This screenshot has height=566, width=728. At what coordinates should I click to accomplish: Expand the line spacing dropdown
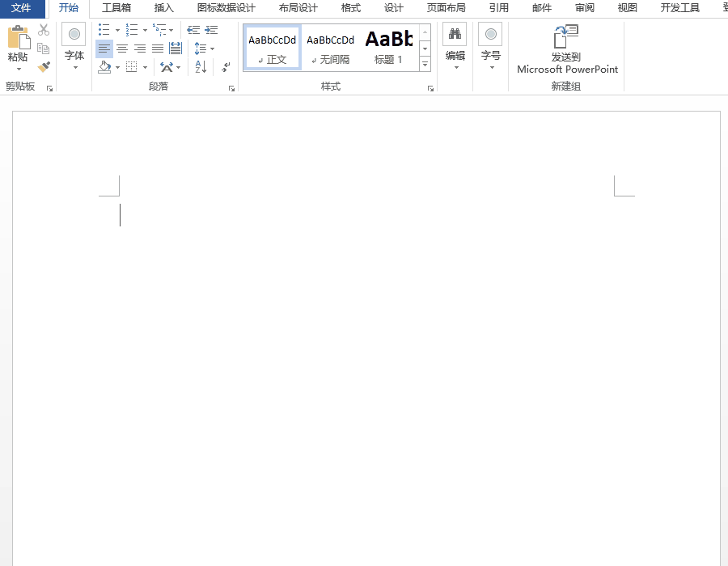[212, 49]
